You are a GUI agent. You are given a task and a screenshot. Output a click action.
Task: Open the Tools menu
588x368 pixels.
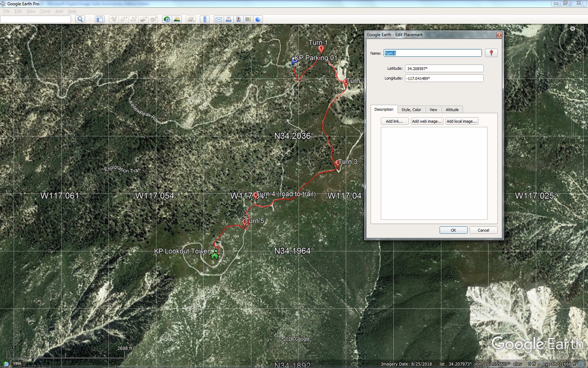pos(45,11)
